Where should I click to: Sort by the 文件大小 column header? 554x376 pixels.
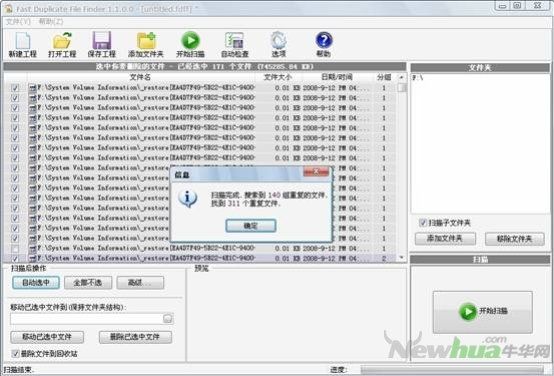[278, 77]
